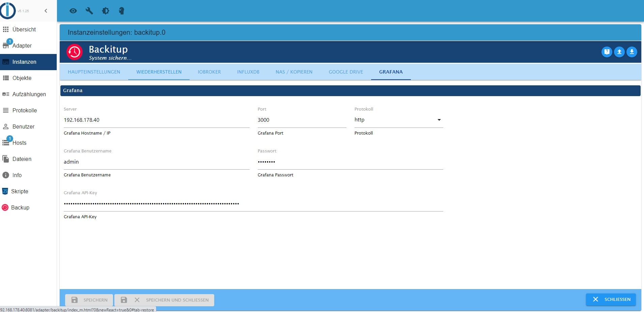The height and width of the screenshot is (312, 644).
Task: Collapse the sidebar with the chevron arrow
Action: click(x=46, y=11)
